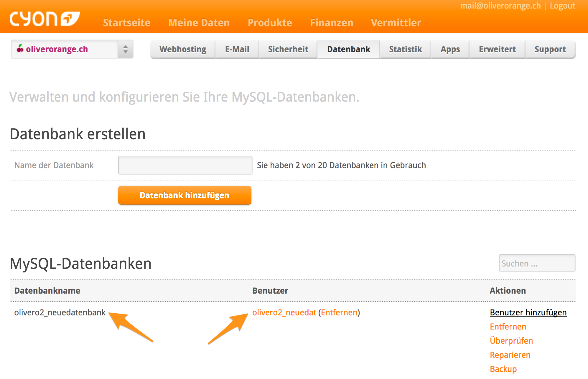Click the Backup action link
This screenshot has height=379, width=588.
[503, 369]
